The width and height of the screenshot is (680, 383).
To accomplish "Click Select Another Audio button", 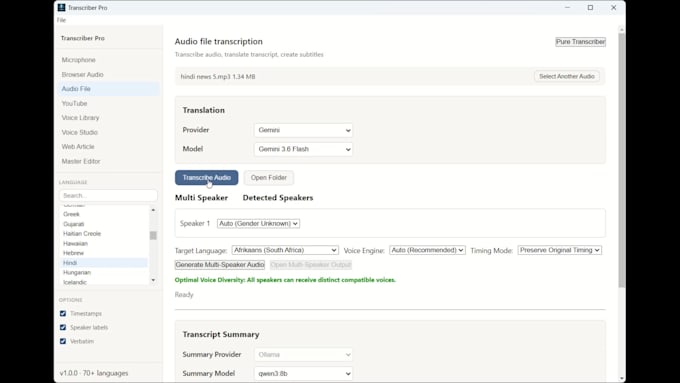I will pyautogui.click(x=566, y=76).
